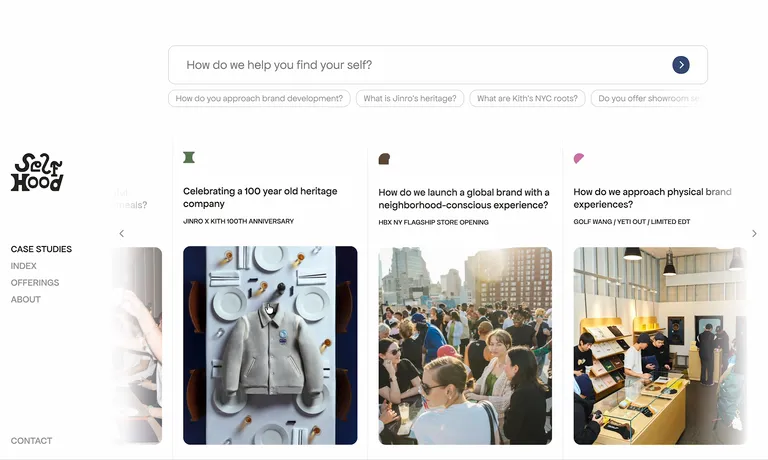
Task: Click the pink semicircle shape icon
Action: 579,158
